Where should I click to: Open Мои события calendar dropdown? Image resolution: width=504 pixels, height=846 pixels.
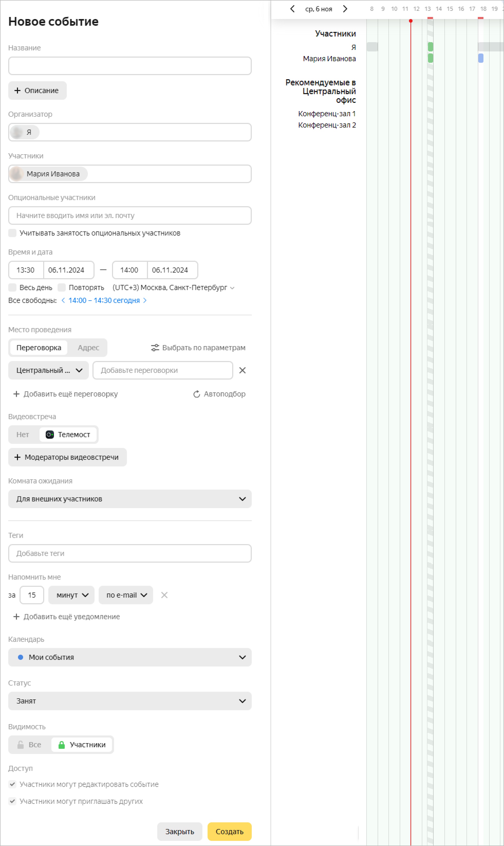pyautogui.click(x=130, y=657)
